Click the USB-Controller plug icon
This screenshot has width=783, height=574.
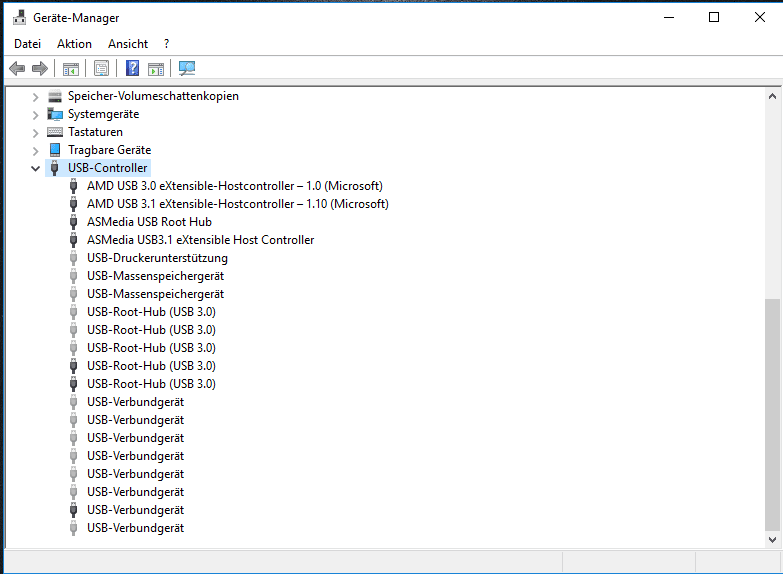(55, 168)
